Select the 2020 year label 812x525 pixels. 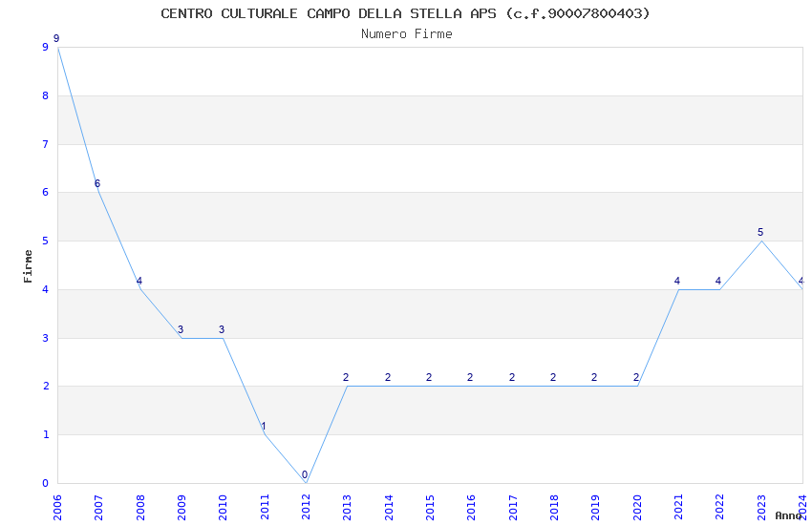point(637,508)
